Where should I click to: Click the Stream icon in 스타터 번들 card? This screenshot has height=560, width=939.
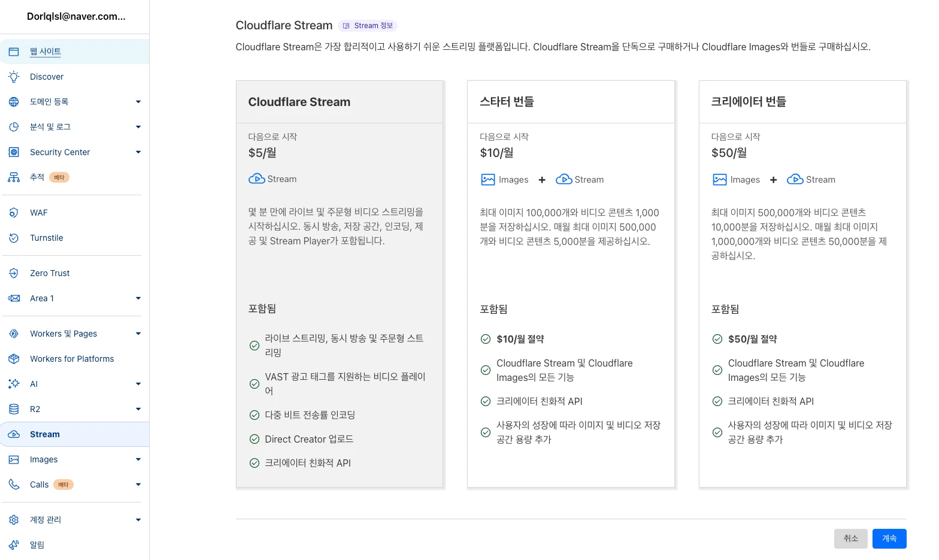coord(564,179)
